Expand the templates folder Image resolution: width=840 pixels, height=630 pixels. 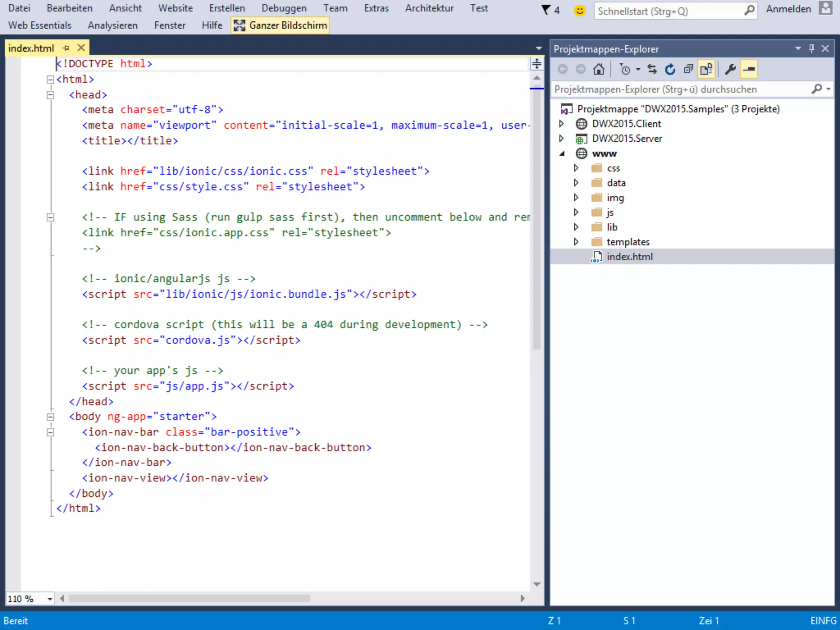(x=576, y=242)
